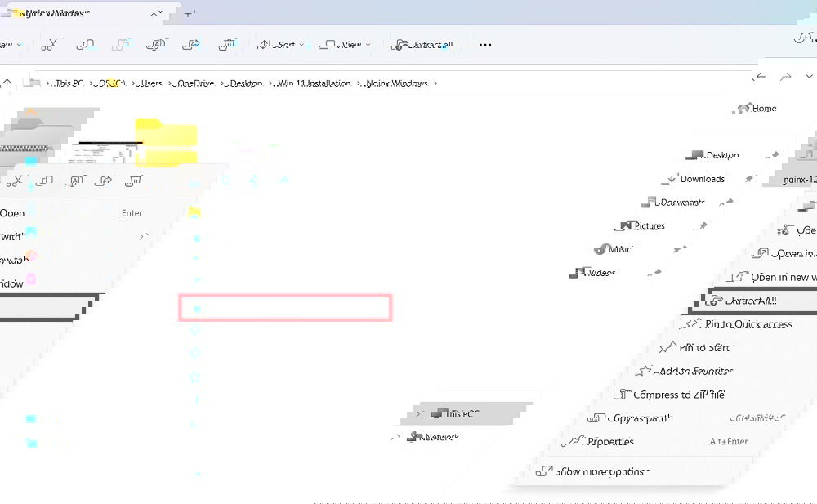Open Downloads in Quick access list
This screenshot has height=504, width=817.
694,179
